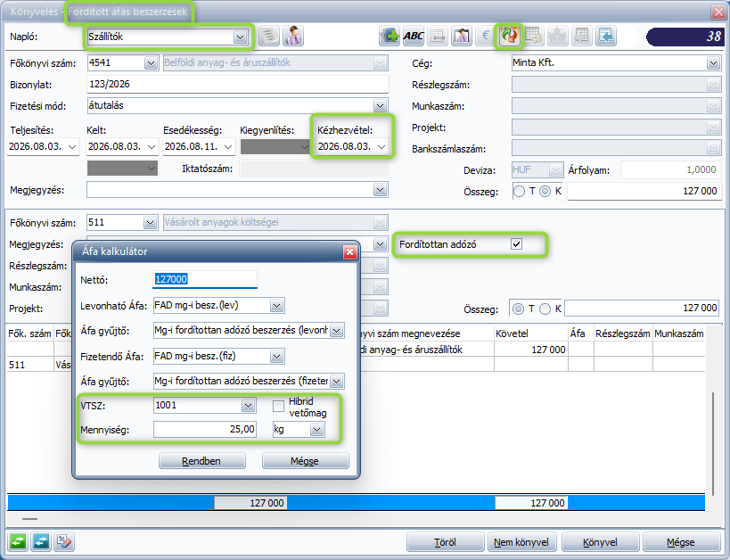Click the Áfa column header
The width and height of the screenshot is (730, 560).
[580, 334]
